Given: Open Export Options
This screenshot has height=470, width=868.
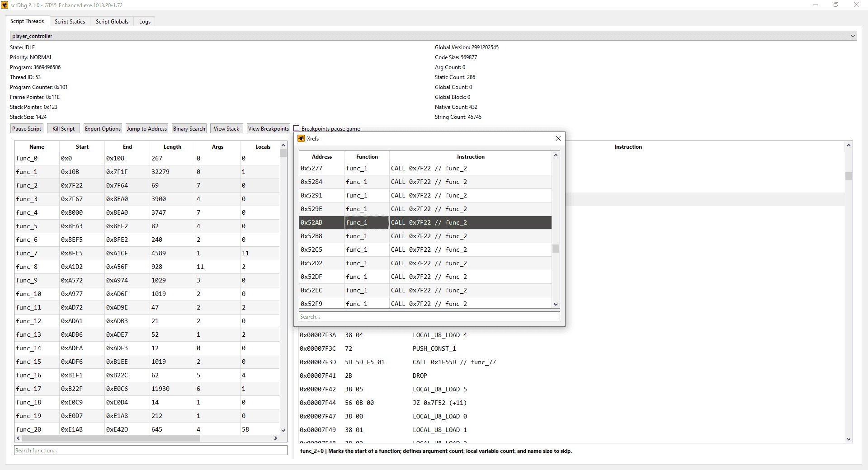Looking at the screenshot, I should 102,128.
